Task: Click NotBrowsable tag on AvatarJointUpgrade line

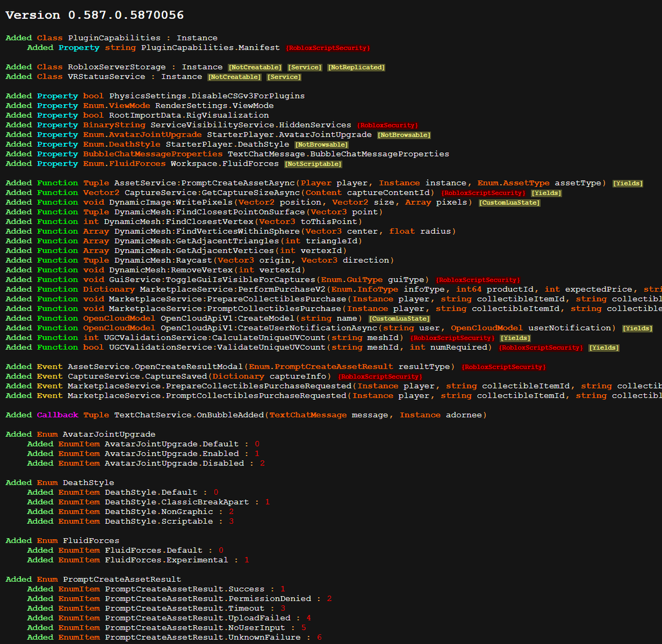Action: point(404,135)
